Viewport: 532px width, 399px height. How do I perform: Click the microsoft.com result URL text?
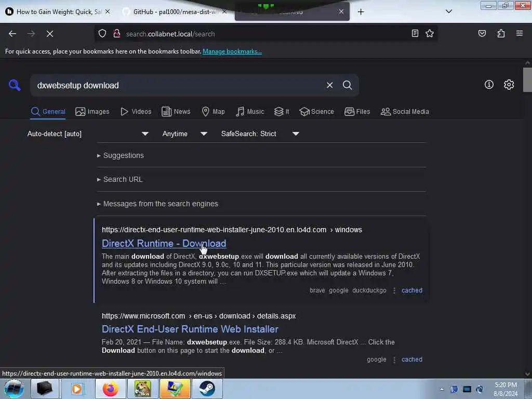(x=198, y=316)
